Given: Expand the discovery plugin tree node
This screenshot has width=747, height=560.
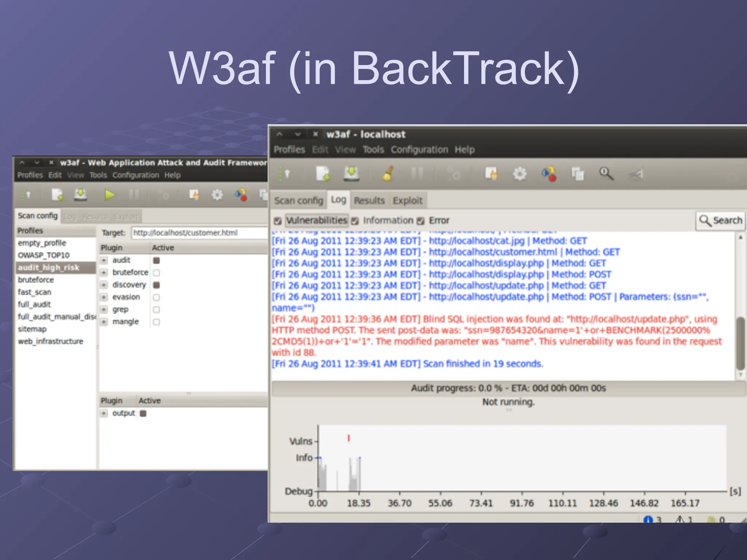Looking at the screenshot, I should click(104, 285).
